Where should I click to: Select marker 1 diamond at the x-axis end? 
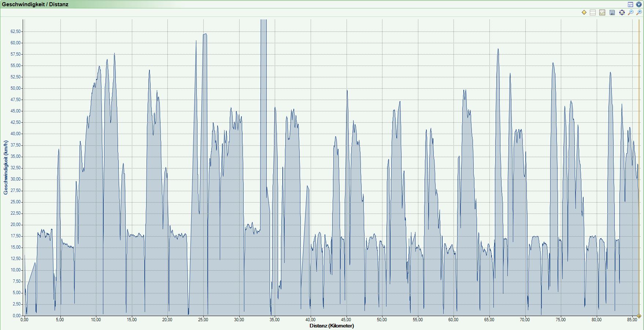[639, 316]
